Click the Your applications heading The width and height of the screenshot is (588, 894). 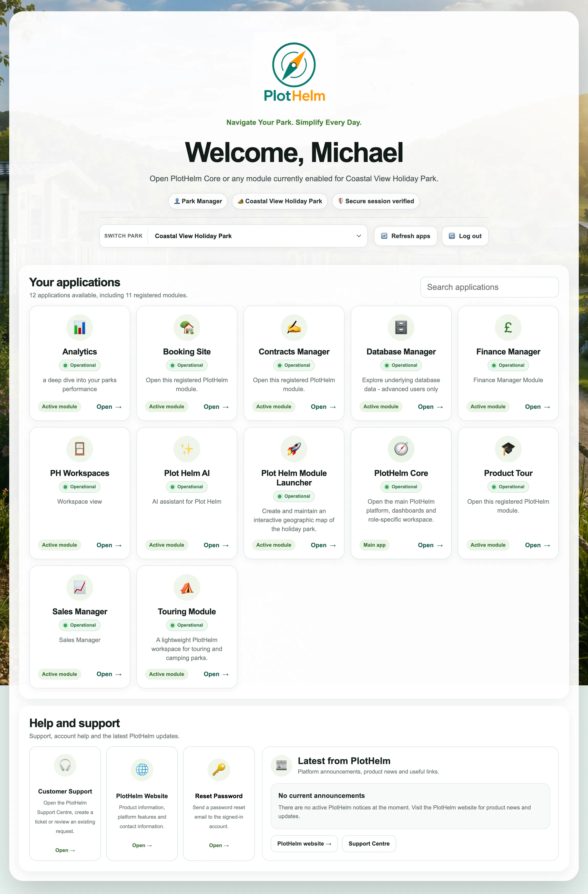pos(75,282)
